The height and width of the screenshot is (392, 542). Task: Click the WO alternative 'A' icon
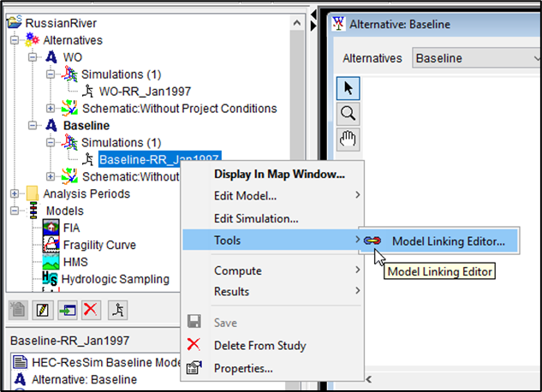[51, 57]
